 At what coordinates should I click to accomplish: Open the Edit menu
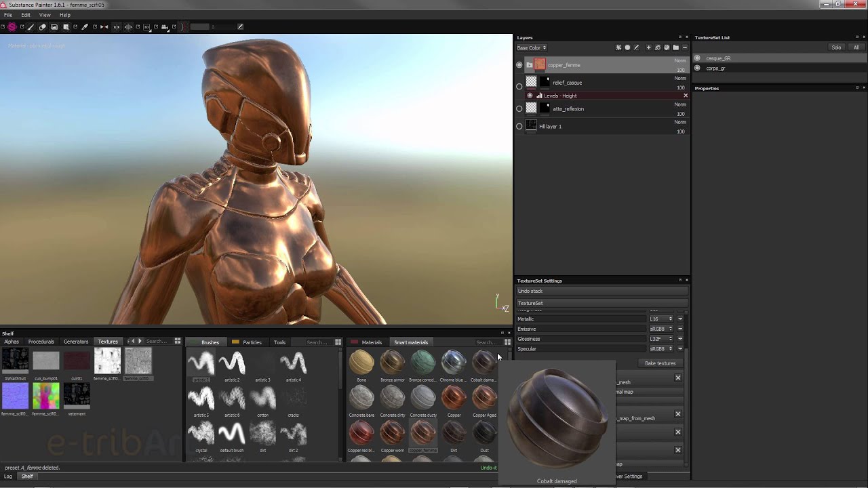[x=26, y=15]
